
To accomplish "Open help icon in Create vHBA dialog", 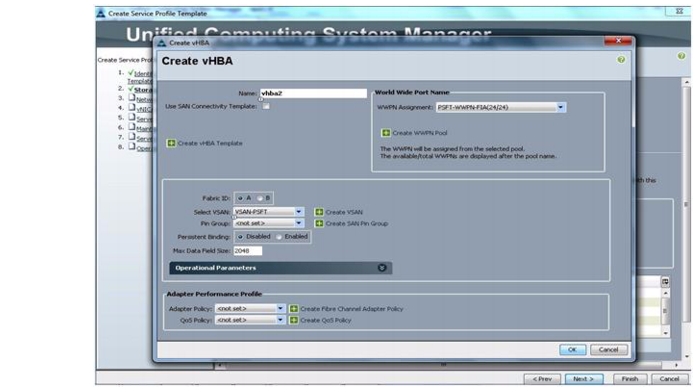I will (x=621, y=59).
